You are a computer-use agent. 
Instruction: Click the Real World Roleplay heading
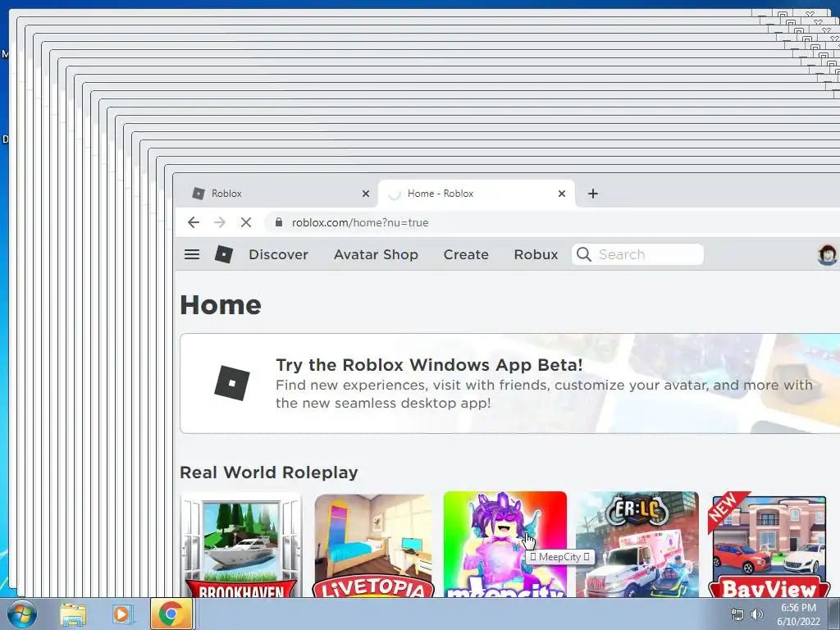coord(269,472)
